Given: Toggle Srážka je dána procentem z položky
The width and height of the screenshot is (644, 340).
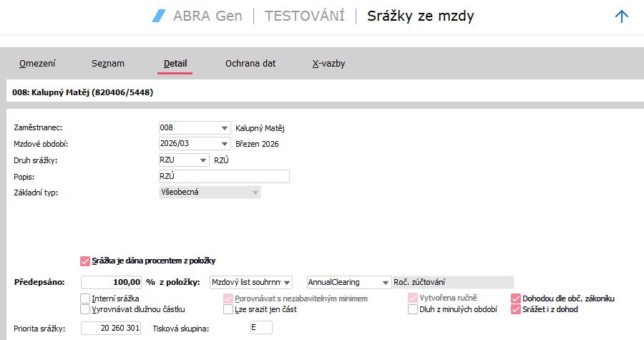Looking at the screenshot, I should 85,261.
